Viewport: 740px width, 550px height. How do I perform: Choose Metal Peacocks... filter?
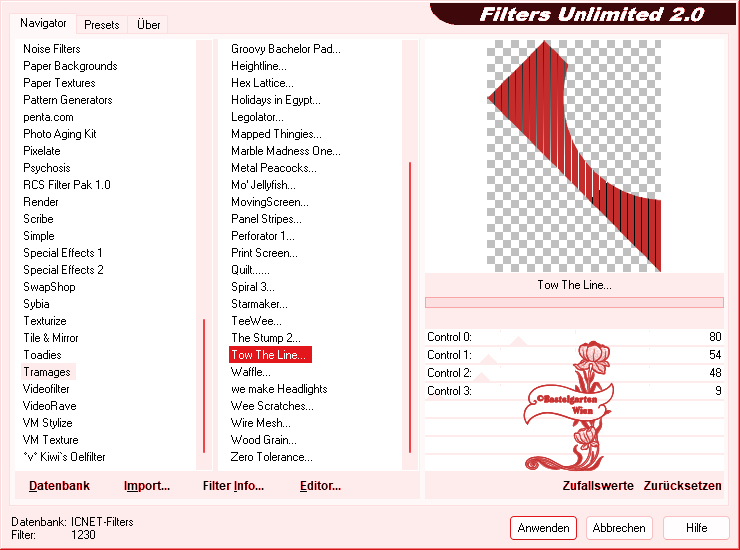274,168
